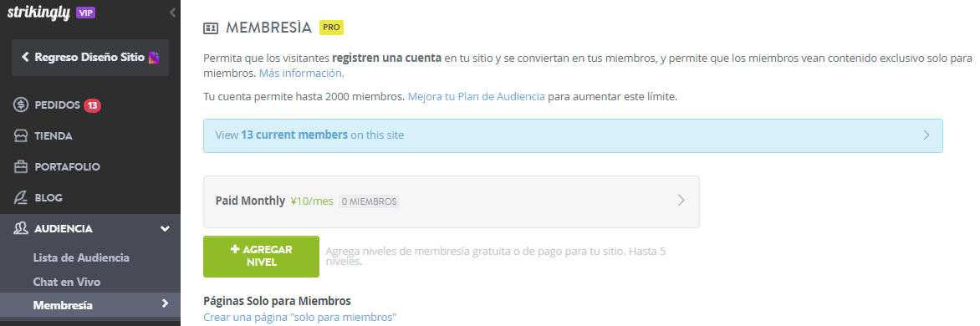This screenshot has height=326, width=980.
Task: Click the Strikingly logo
Action: 38,13
